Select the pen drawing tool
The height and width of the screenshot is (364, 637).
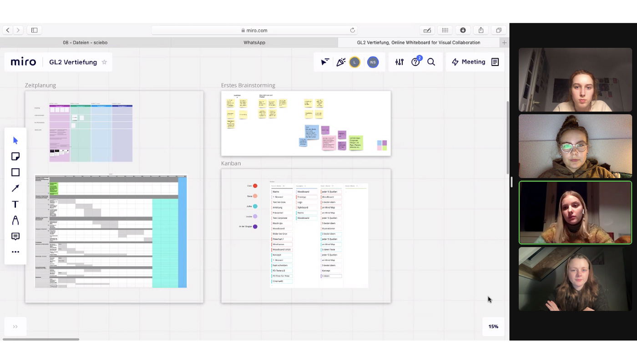click(x=15, y=220)
